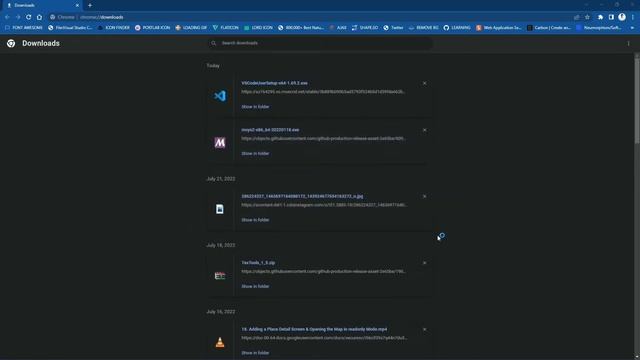Screen dimensions: 640x360
Task: Open the share page icon
Action: coord(577,17)
